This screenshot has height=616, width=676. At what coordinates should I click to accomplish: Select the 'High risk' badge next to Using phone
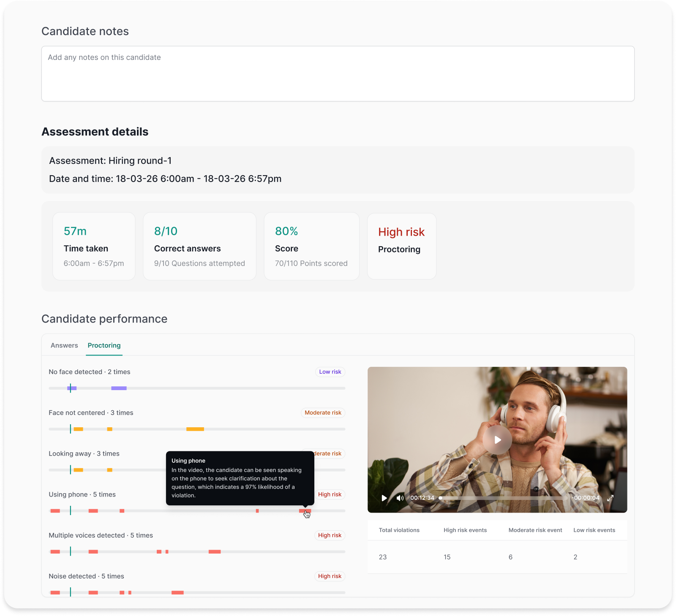pos(330,494)
